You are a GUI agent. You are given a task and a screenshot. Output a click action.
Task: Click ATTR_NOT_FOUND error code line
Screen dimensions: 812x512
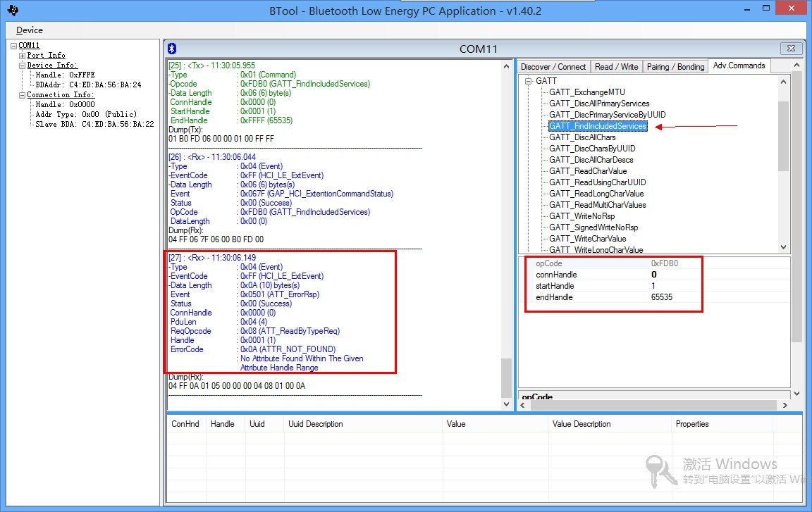(x=253, y=349)
